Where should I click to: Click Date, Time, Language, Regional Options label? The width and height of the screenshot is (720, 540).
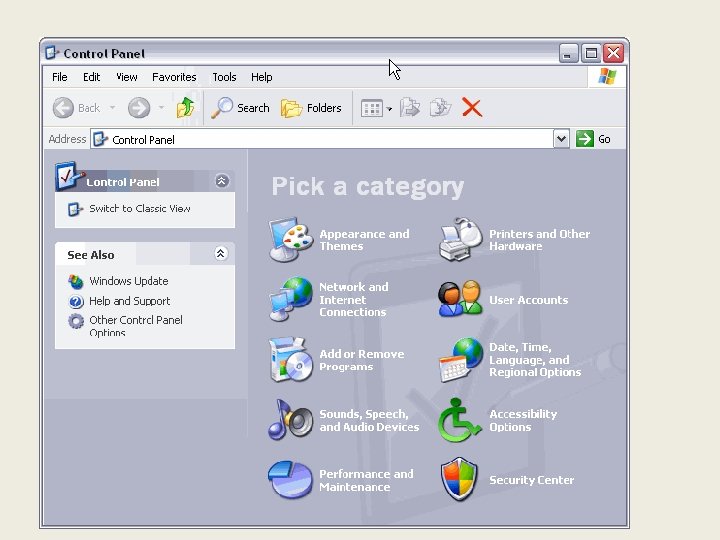pyautogui.click(x=535, y=360)
